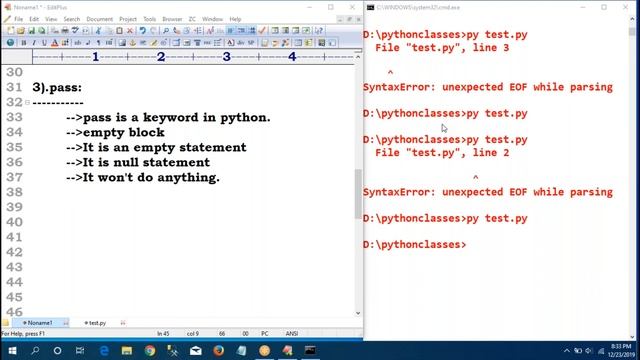
Task: Open the Window menu
Action: (213, 19)
